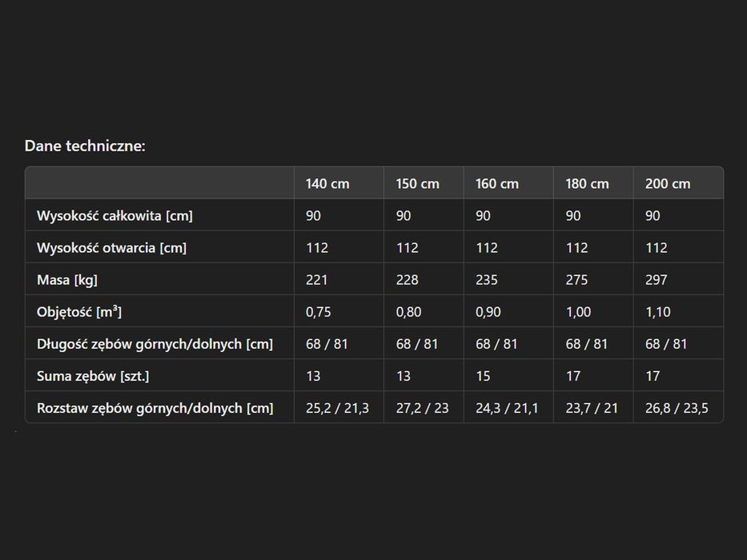Select the volume value 0,90 cell
Viewport: 747px width, 560px height.
point(508,311)
